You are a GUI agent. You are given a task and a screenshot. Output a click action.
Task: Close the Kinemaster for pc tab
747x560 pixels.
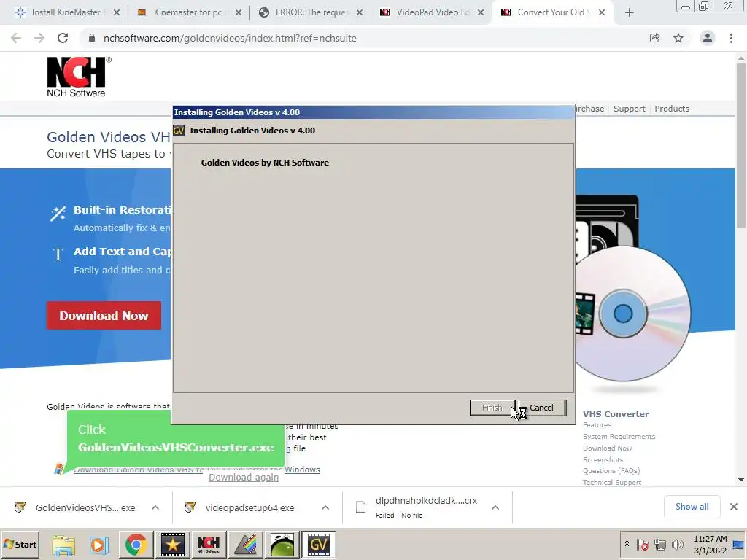click(239, 12)
